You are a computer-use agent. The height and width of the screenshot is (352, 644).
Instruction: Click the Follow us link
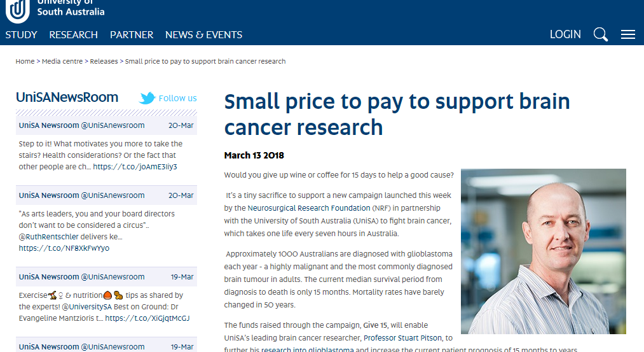coord(177,98)
